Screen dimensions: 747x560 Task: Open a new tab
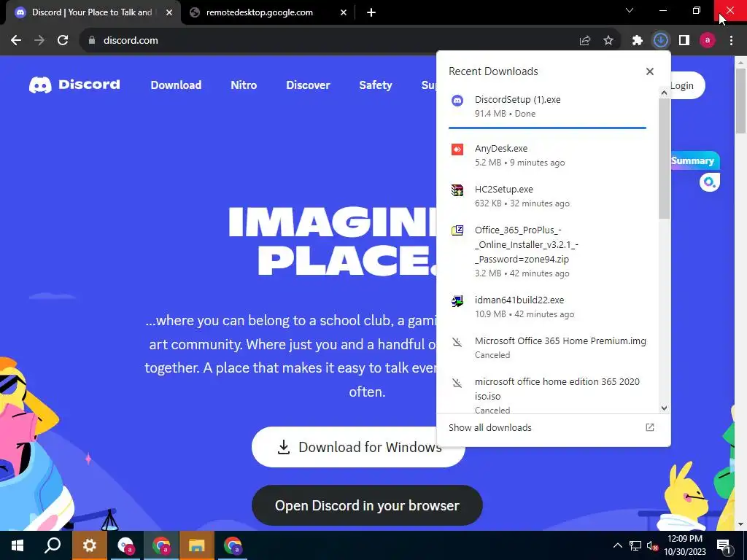coord(371,12)
